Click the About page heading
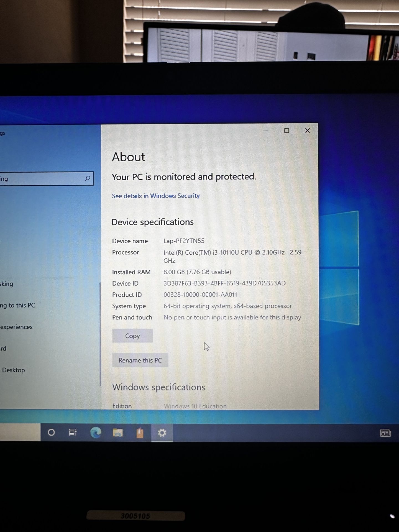Screen dimensions: 399x532 128,157
